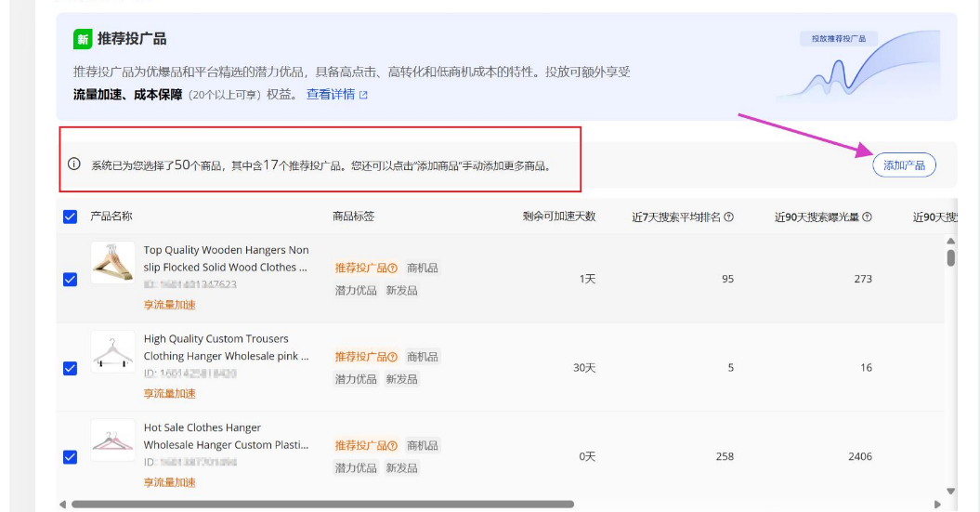
Task: Click 享流量加速 under the Hot Sale hanger product
Action: [x=169, y=482]
